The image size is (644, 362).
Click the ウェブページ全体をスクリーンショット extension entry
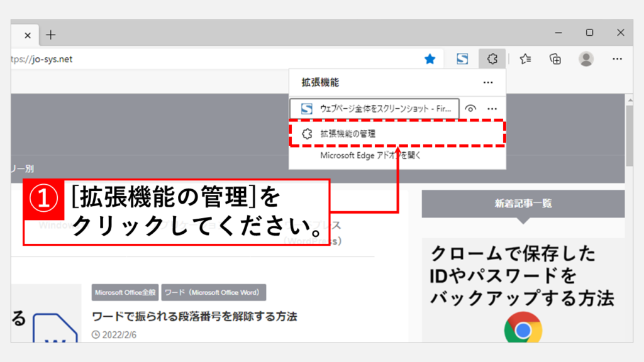(375, 109)
